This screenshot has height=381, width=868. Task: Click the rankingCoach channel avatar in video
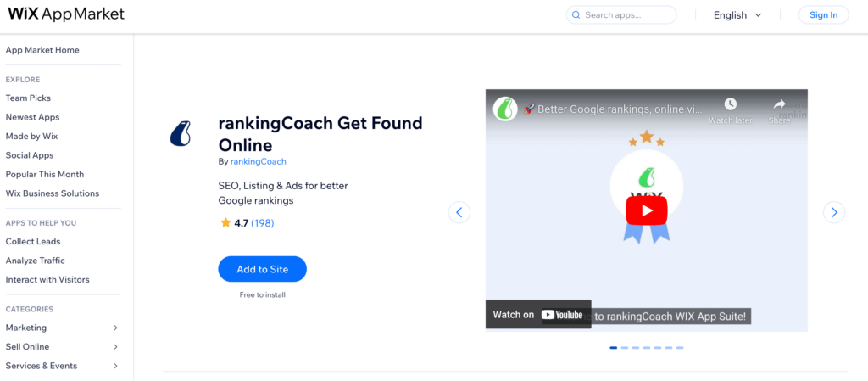pyautogui.click(x=506, y=109)
